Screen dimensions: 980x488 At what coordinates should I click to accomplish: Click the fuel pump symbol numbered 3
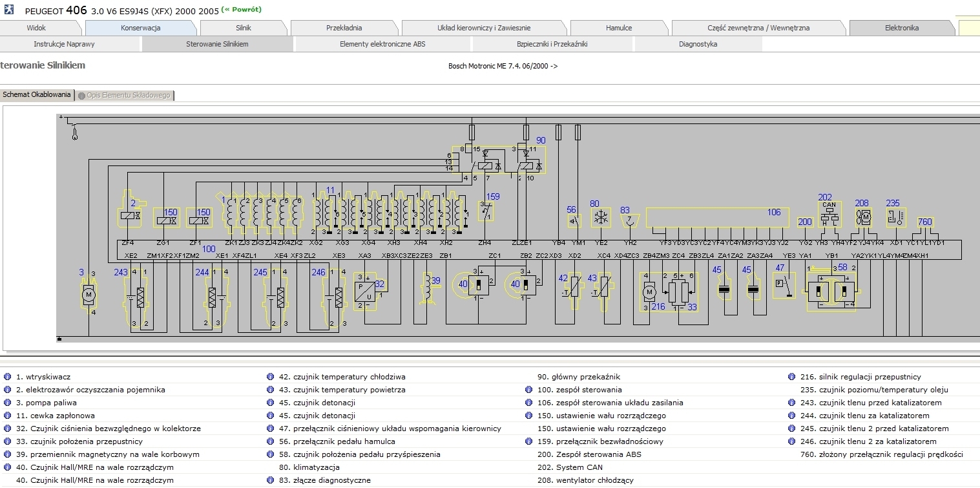87,295
